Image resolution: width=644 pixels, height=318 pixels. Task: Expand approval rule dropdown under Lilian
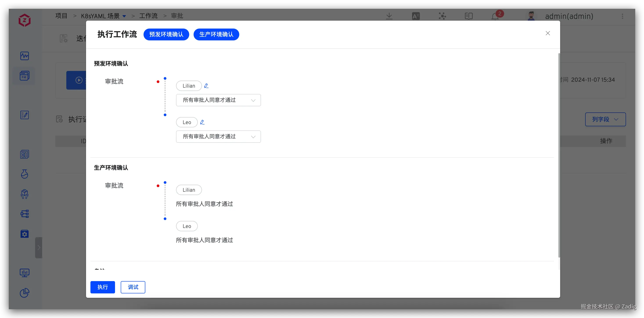[x=218, y=100]
